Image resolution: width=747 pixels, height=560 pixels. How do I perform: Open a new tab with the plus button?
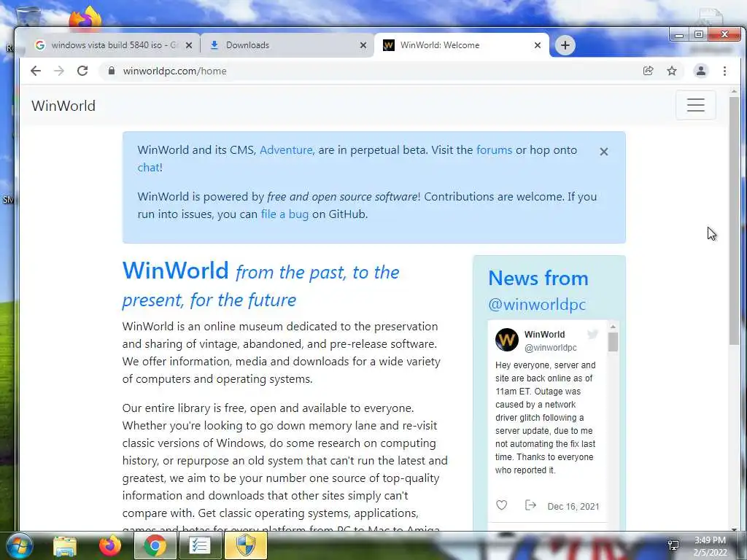pos(565,45)
